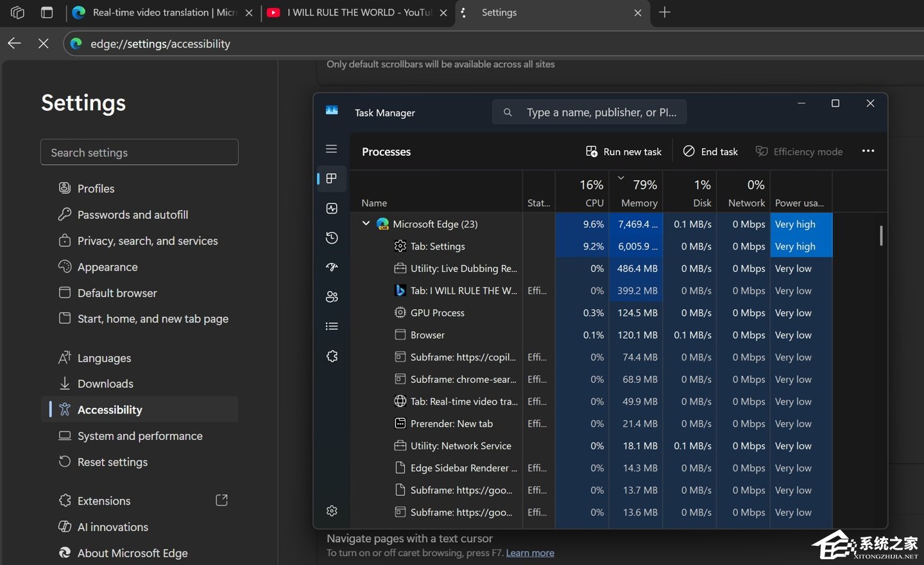This screenshot has height=565, width=924.
Task: Open the Performance panel in Task Manager
Action: (x=332, y=208)
